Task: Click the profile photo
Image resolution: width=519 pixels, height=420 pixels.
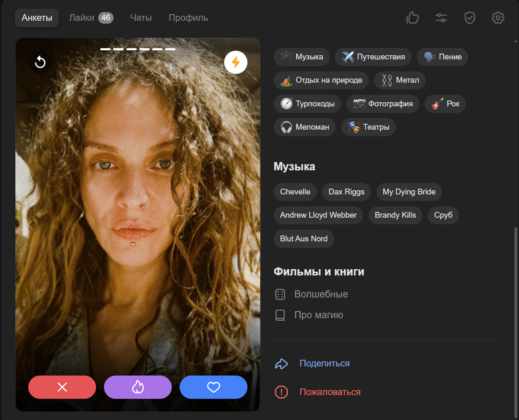Action: (x=138, y=225)
